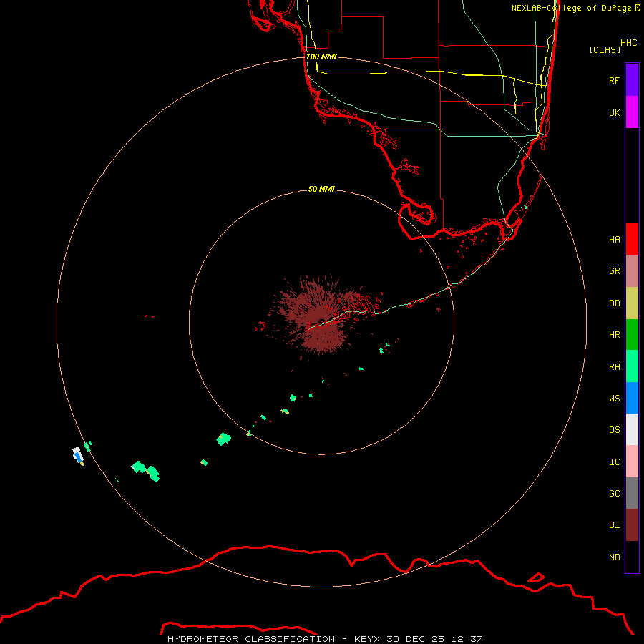Click the WS blue legend swatch

632,398
